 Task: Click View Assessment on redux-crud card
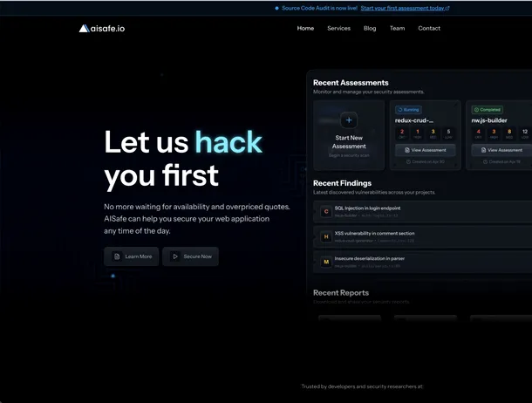pos(425,150)
